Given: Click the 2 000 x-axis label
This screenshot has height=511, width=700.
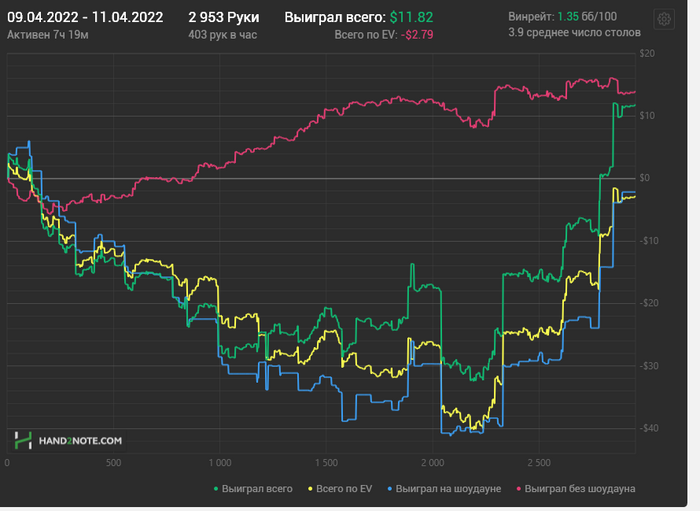Looking at the screenshot, I should click(x=433, y=463).
